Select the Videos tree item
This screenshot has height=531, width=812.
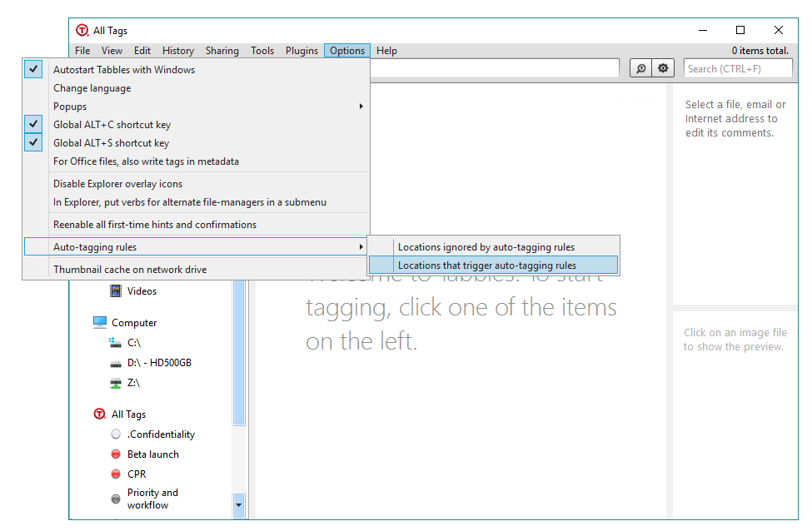click(x=142, y=291)
